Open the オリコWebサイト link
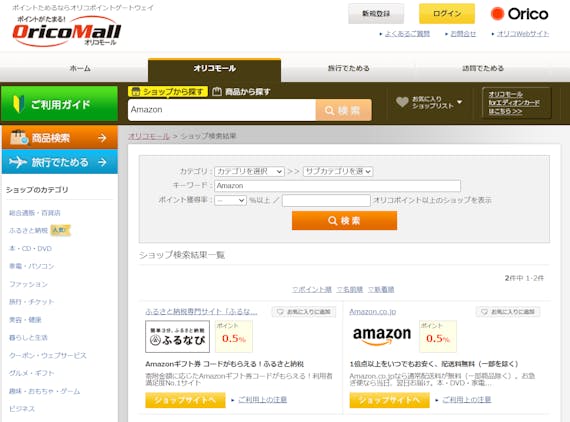Screen dimensions: 570x422 coord(523,34)
